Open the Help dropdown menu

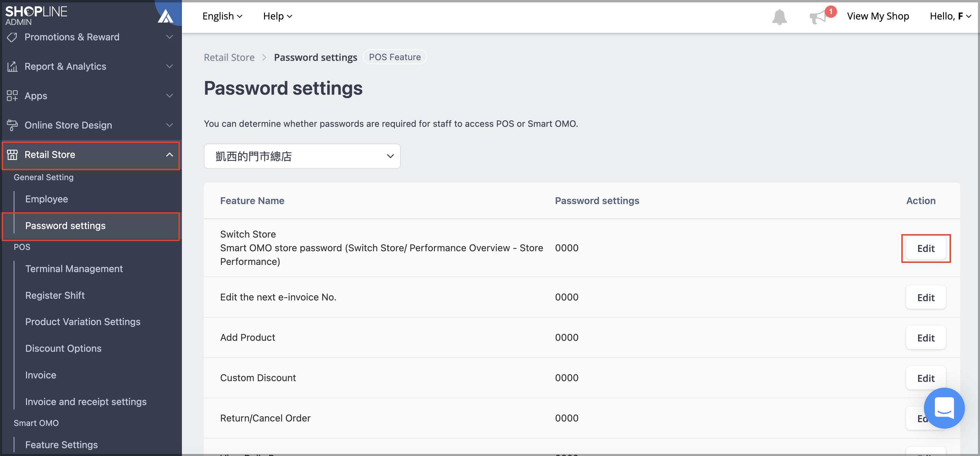pos(277,16)
